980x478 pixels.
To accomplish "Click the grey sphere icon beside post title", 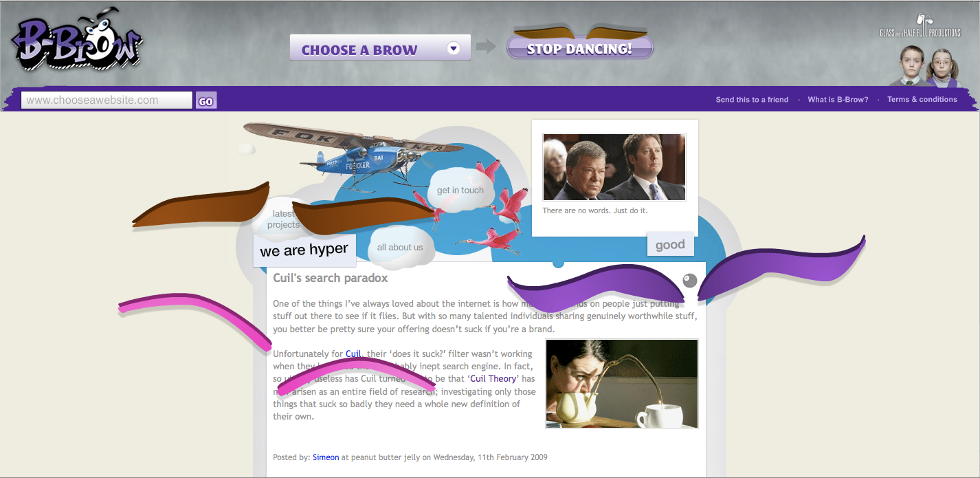I will [690, 280].
